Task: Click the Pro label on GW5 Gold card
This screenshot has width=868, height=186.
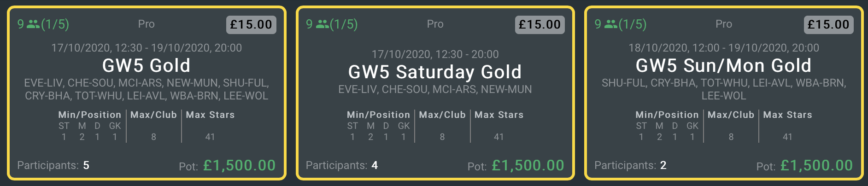Action: pos(147,24)
